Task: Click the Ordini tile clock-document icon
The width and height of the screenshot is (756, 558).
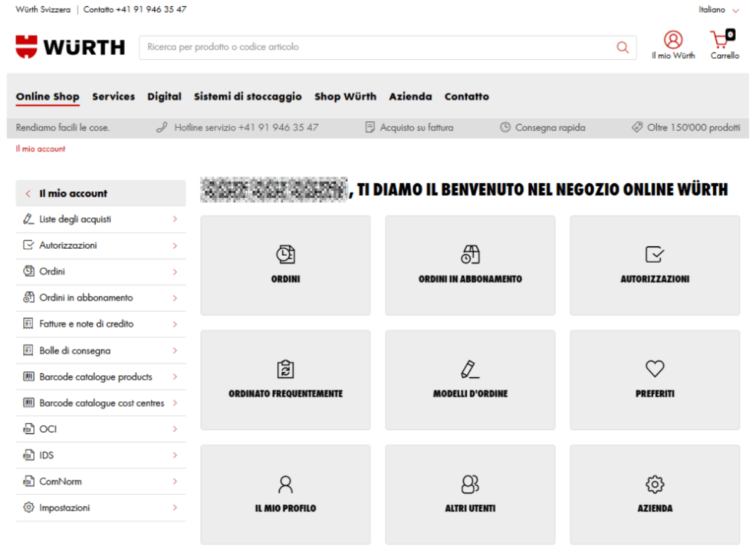Action: pos(285,254)
